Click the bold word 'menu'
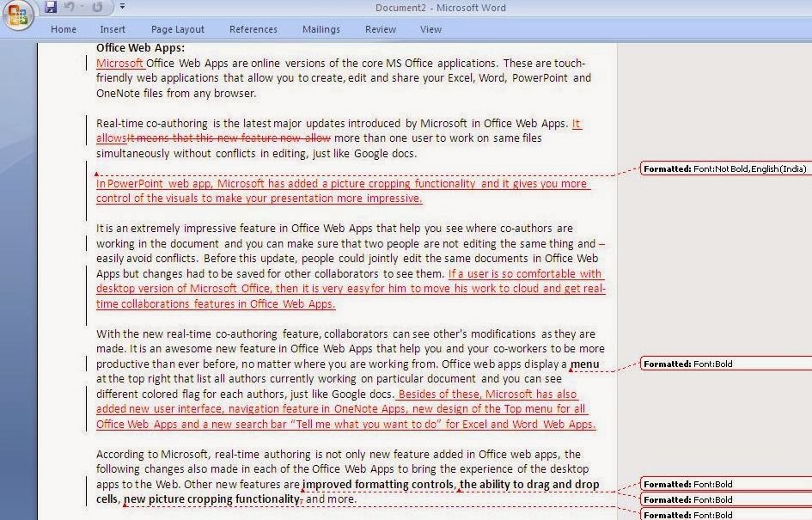 point(584,364)
